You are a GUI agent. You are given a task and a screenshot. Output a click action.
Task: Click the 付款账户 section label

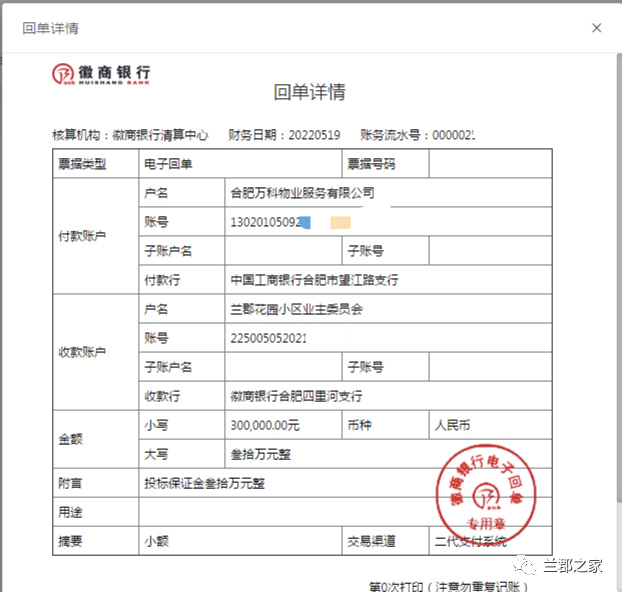(x=82, y=236)
